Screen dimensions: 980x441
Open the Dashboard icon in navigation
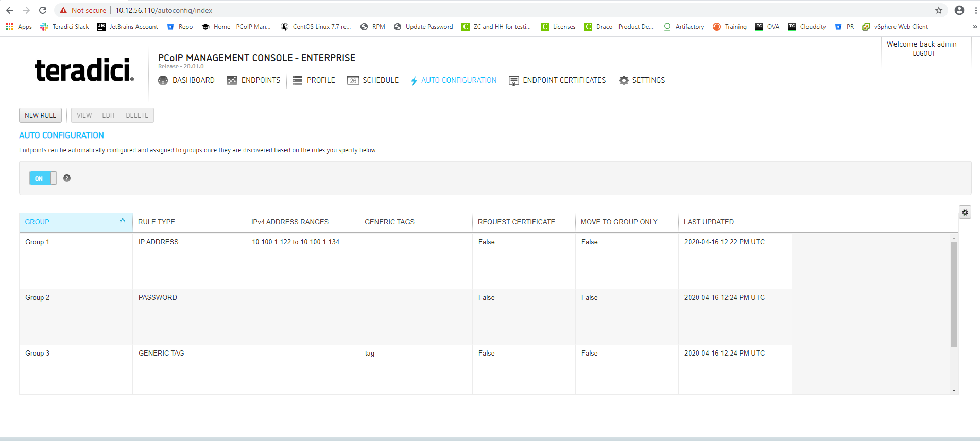coord(163,80)
